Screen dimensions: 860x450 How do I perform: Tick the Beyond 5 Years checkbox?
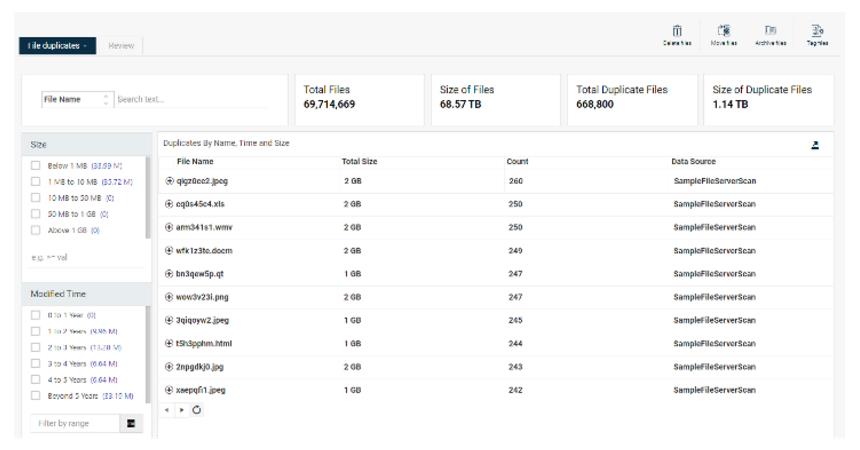click(36, 396)
